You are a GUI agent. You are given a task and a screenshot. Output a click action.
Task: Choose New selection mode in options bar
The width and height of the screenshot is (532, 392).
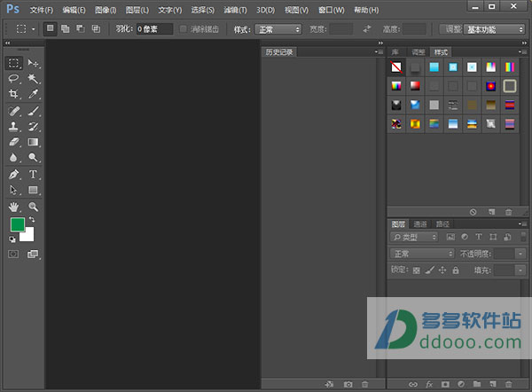(x=51, y=29)
